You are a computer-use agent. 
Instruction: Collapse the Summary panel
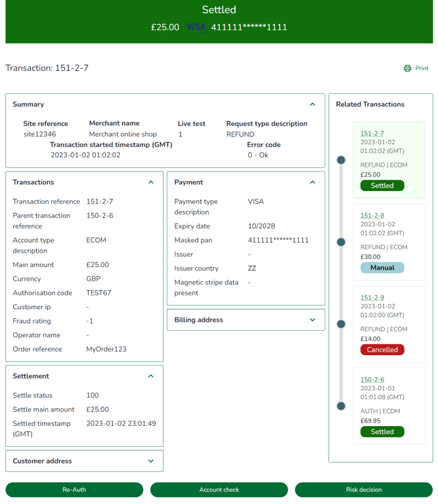pyautogui.click(x=313, y=104)
